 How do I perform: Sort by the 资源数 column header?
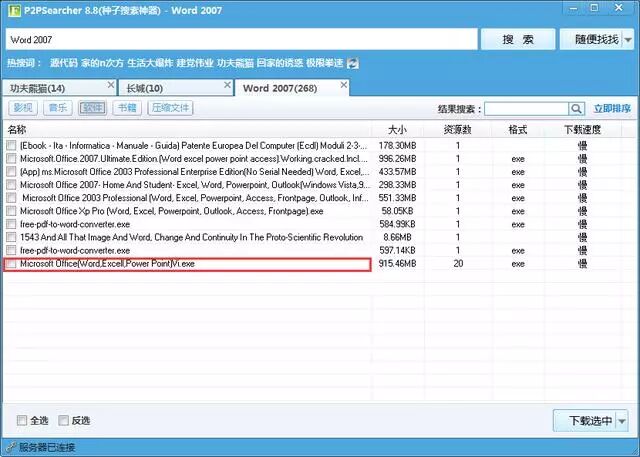[458, 130]
